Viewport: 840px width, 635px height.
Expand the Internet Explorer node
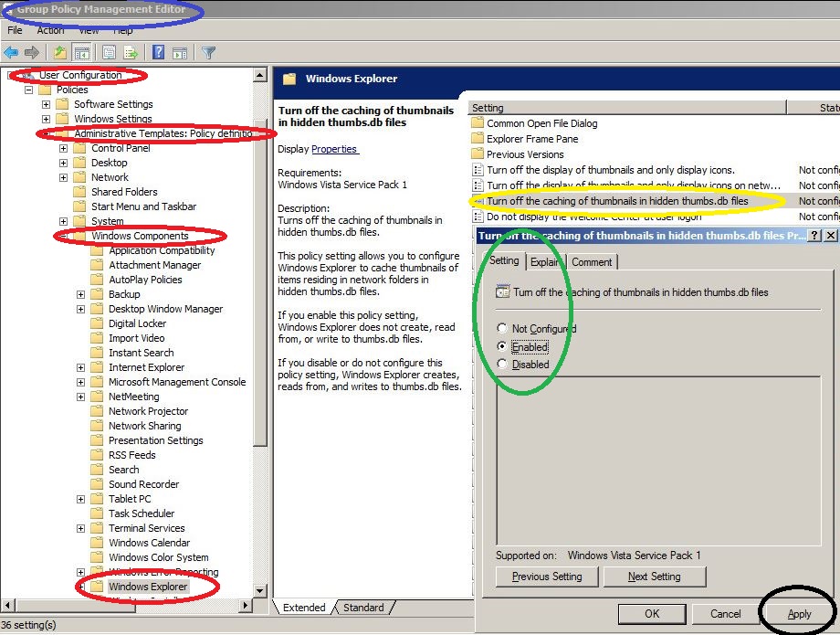[80, 367]
